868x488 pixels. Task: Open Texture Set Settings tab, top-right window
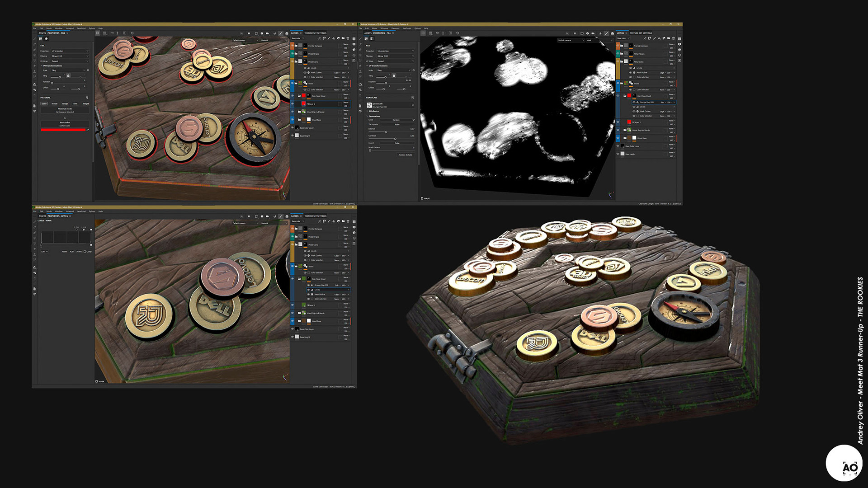(x=641, y=33)
